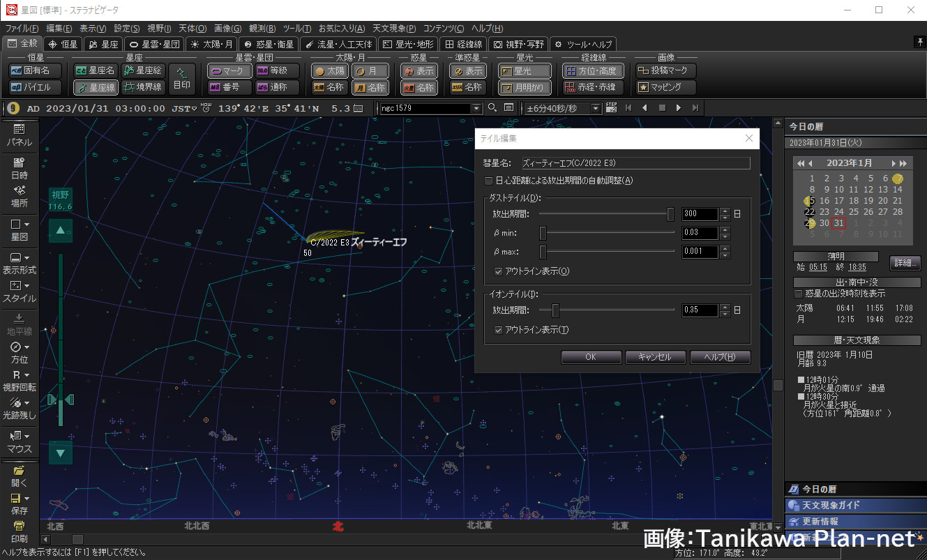Toggle 星座絵 constellation pictures
The width and height of the screenshot is (927, 560).
point(143,70)
